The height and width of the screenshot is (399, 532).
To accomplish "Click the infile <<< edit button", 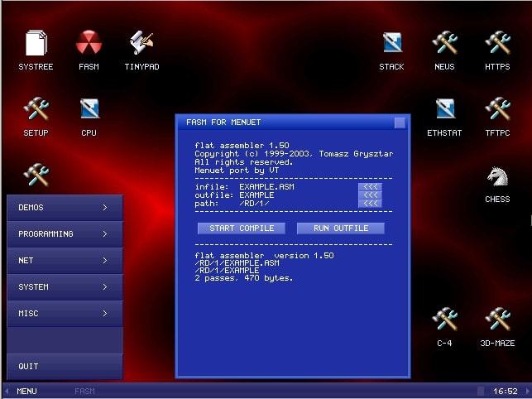I will [x=370, y=187].
